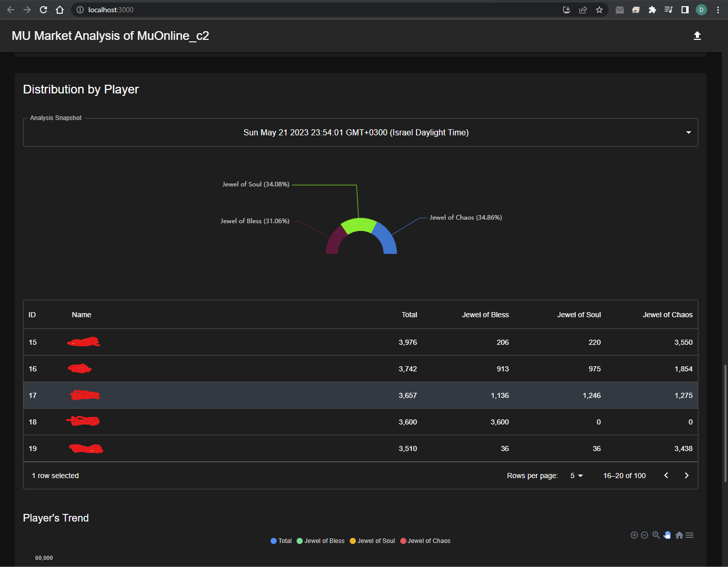Sort by Jewel of Bless column header
This screenshot has height=567, width=728.
[486, 315]
